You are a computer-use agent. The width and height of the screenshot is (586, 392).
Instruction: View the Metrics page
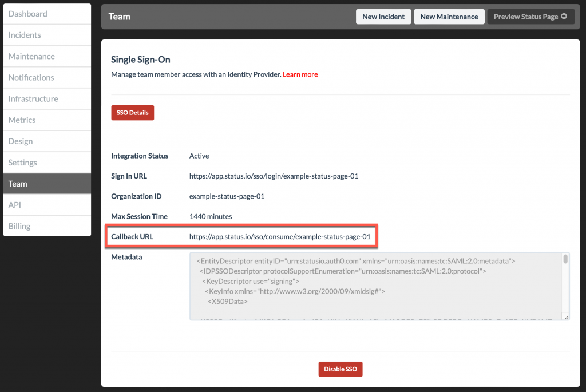22,120
